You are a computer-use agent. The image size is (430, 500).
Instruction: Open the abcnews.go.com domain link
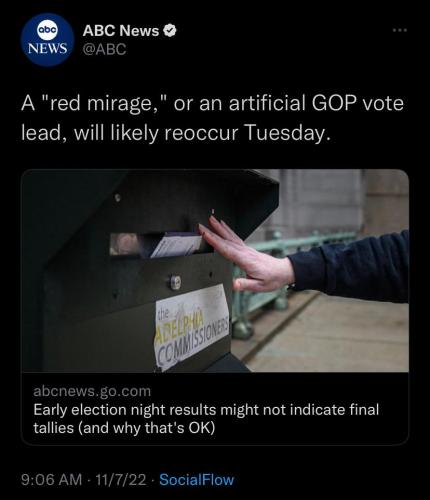(92, 391)
